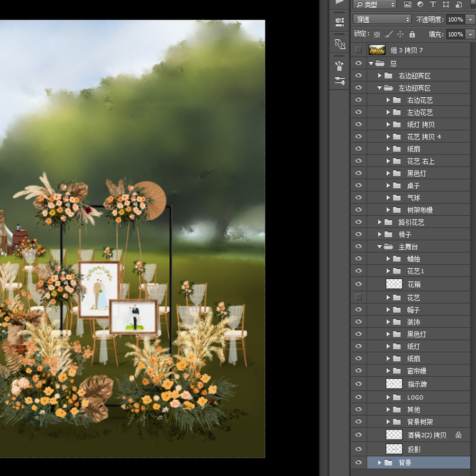Expand the 帽子 group
The image size is (476, 476).
(388, 309)
